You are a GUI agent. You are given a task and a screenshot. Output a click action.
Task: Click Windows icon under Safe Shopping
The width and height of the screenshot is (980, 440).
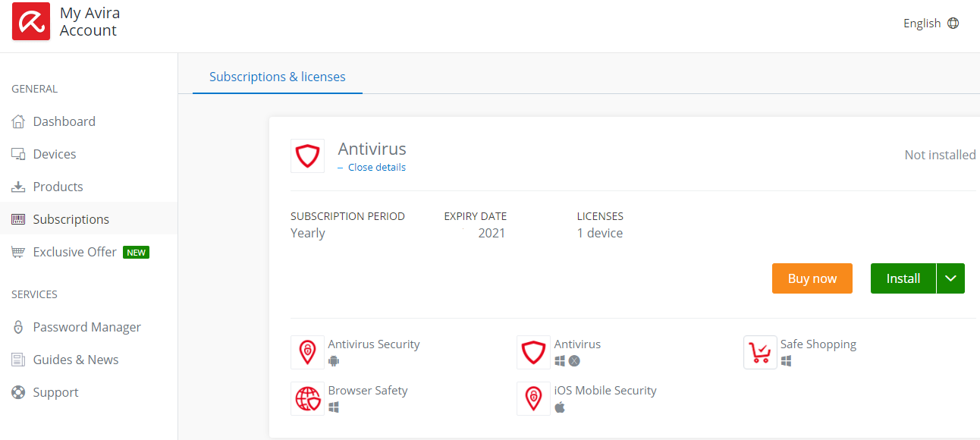pos(786,361)
